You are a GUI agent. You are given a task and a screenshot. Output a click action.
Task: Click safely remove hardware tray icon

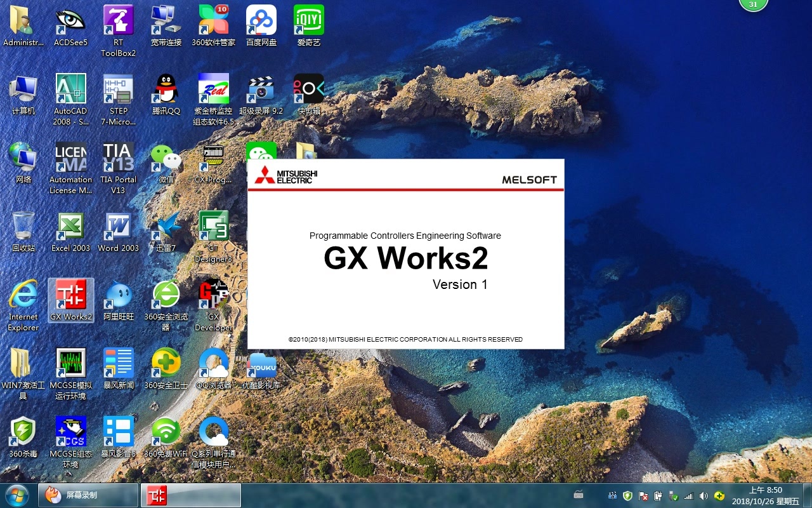tap(673, 495)
